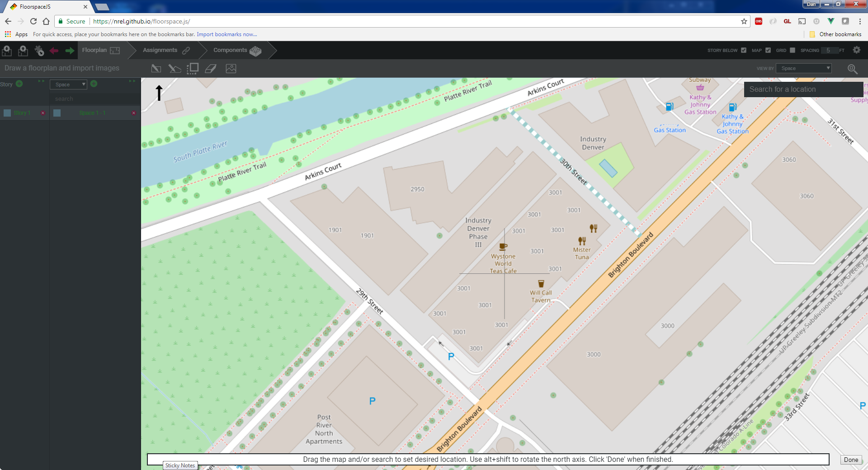
Task: Expand the Story column arrows
Action: (42, 81)
